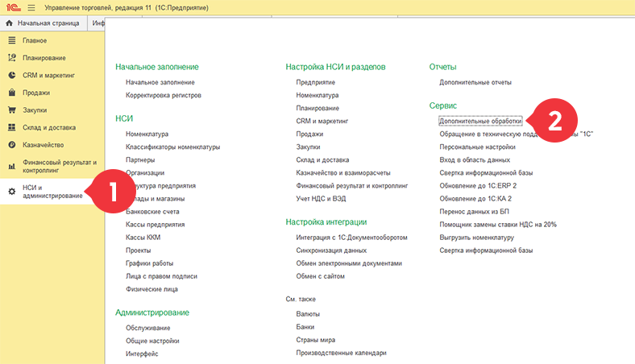Open Интеграция с 1С:Документооборотом

pyautogui.click(x=351, y=238)
